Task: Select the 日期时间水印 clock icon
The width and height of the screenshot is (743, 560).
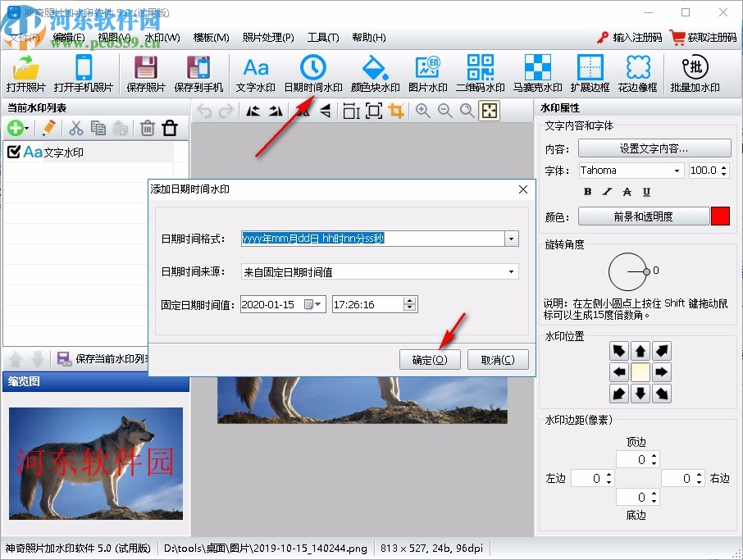Action: tap(313, 74)
